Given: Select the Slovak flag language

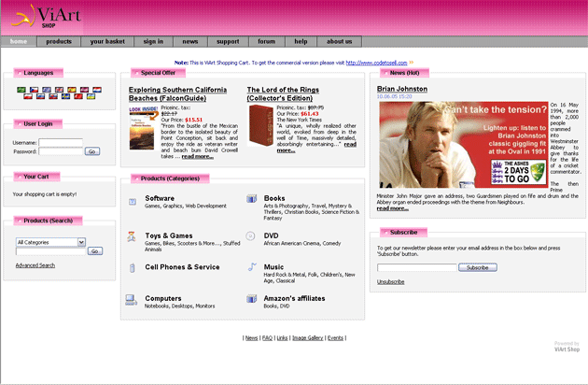Looking at the screenshot, I should [53, 96].
